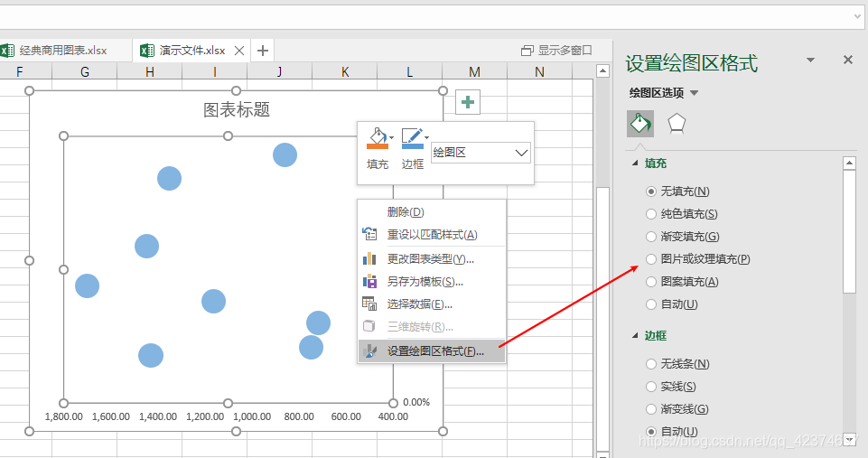The image size is (868, 458).
Task: Click the 填充 paint bucket in mini toolbar
Action: 378,138
